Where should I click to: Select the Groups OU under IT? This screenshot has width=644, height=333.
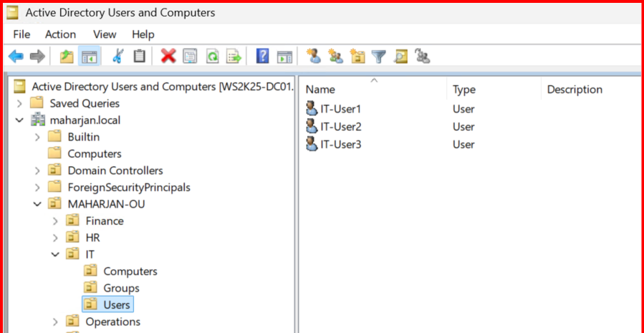click(x=121, y=288)
